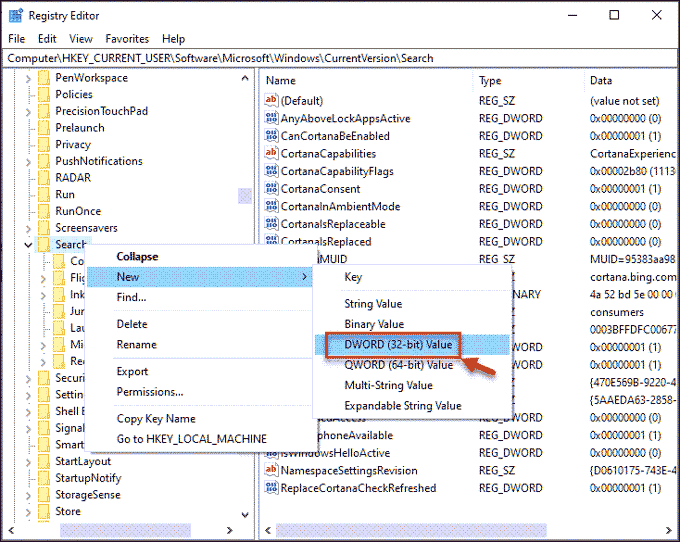
Task: Collapse the Search key with its chevron
Action: [x=28, y=245]
